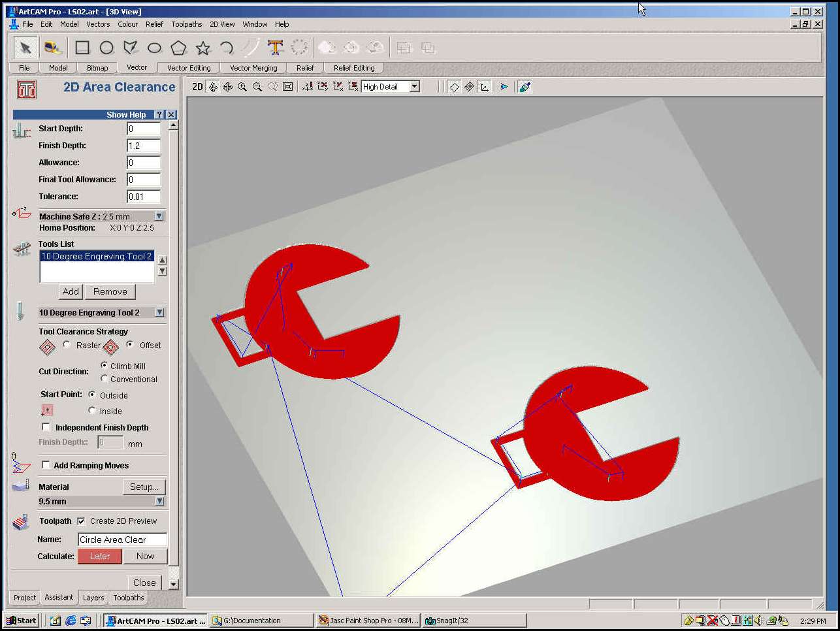Click the Close button in panel
840x631 pixels.
click(144, 583)
